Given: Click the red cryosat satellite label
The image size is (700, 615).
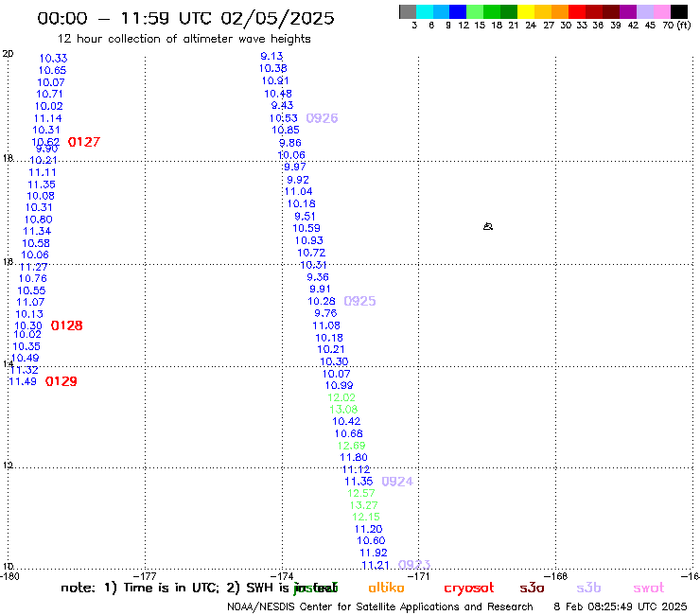Looking at the screenshot, I should tap(469, 589).
